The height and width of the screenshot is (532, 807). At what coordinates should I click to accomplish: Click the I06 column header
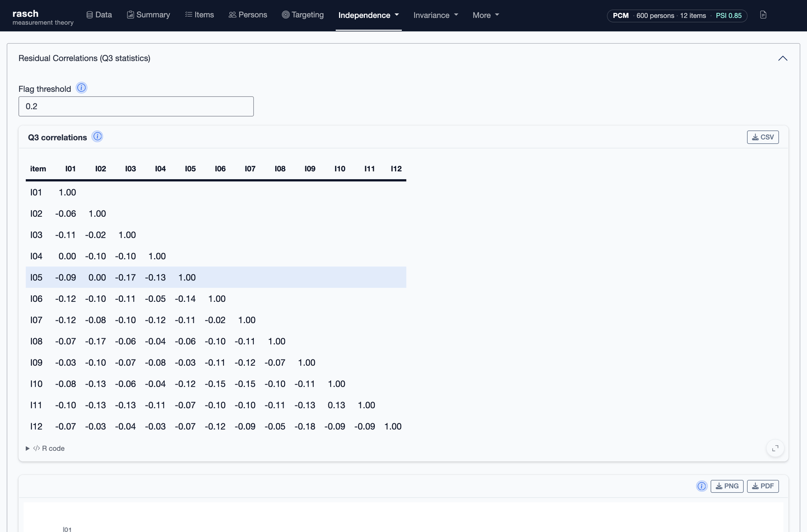tap(220, 169)
